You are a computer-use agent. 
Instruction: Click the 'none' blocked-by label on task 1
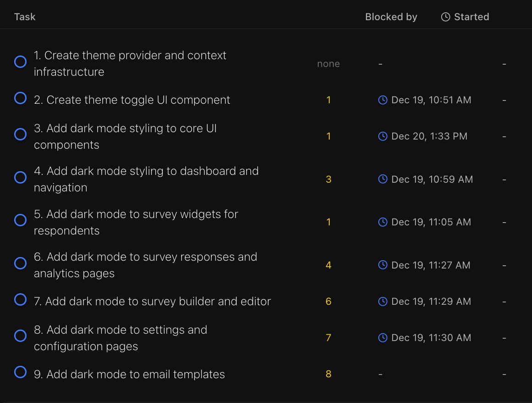[x=328, y=64]
